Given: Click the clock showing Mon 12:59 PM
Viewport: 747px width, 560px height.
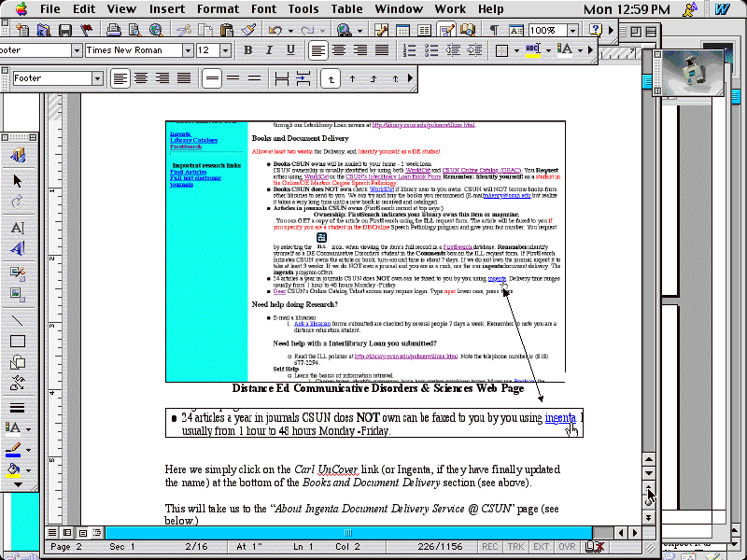Looking at the screenshot, I should 627,9.
